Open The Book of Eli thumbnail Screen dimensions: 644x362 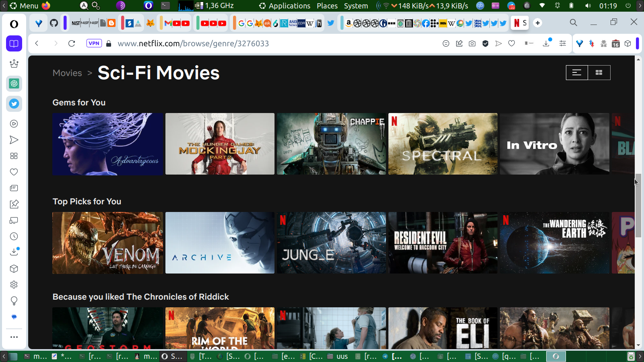[443, 328]
